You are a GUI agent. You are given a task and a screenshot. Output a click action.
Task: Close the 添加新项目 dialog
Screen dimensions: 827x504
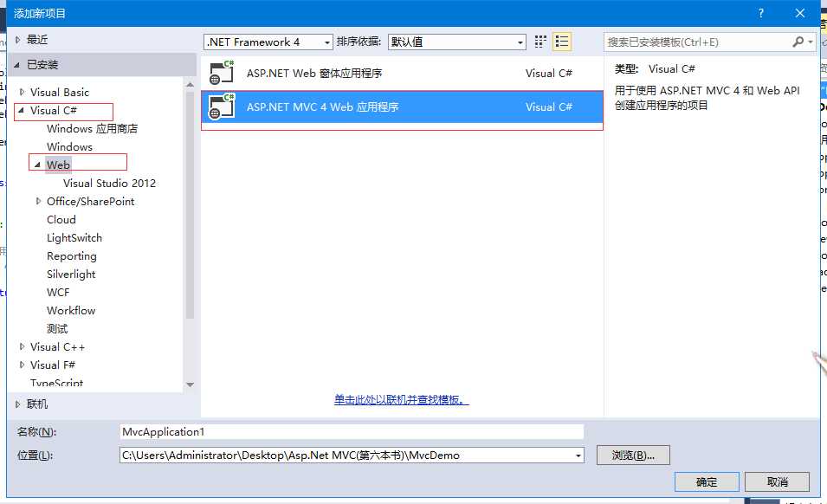tap(799, 13)
